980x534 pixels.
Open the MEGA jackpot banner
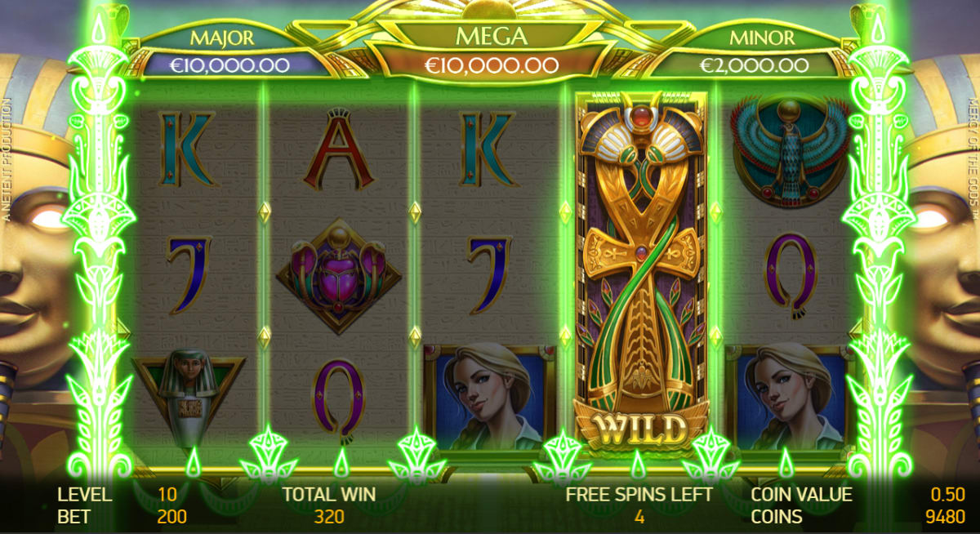point(490,51)
